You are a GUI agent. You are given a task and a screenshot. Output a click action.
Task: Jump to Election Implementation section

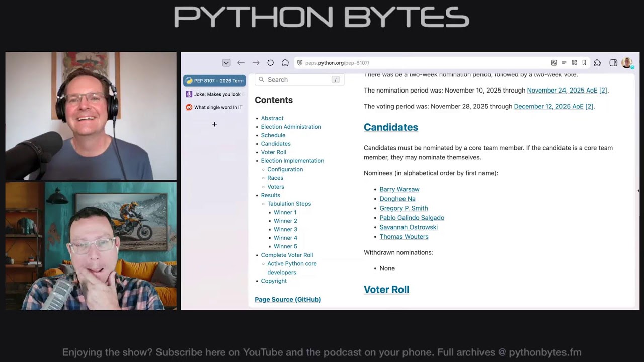point(292,161)
